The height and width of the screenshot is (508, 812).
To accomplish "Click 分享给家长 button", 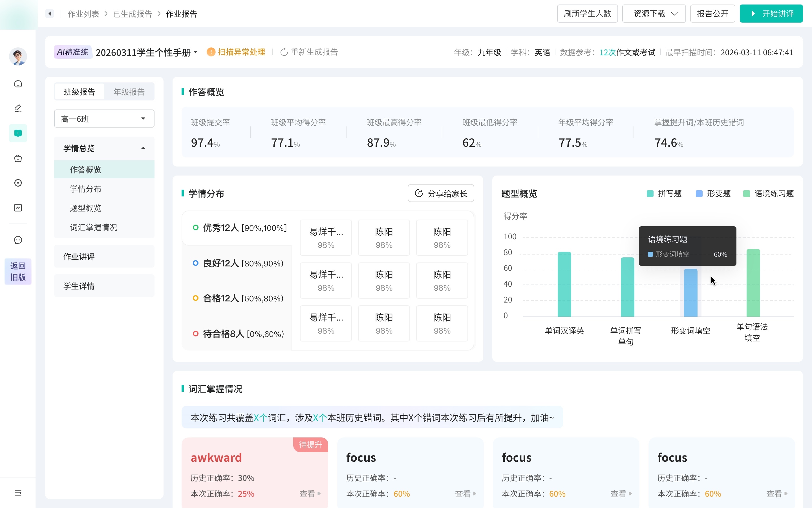I will tap(441, 193).
